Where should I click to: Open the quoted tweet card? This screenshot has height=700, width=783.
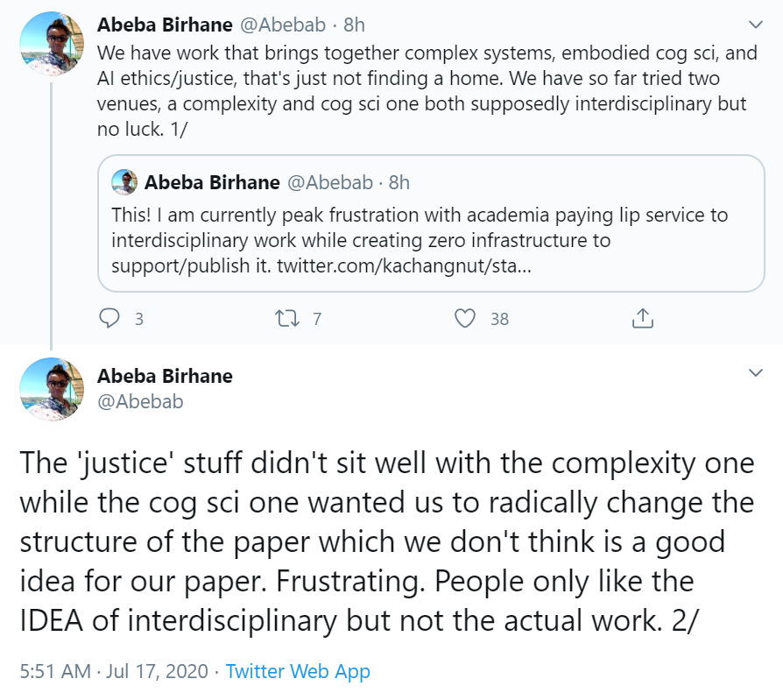pos(431,223)
